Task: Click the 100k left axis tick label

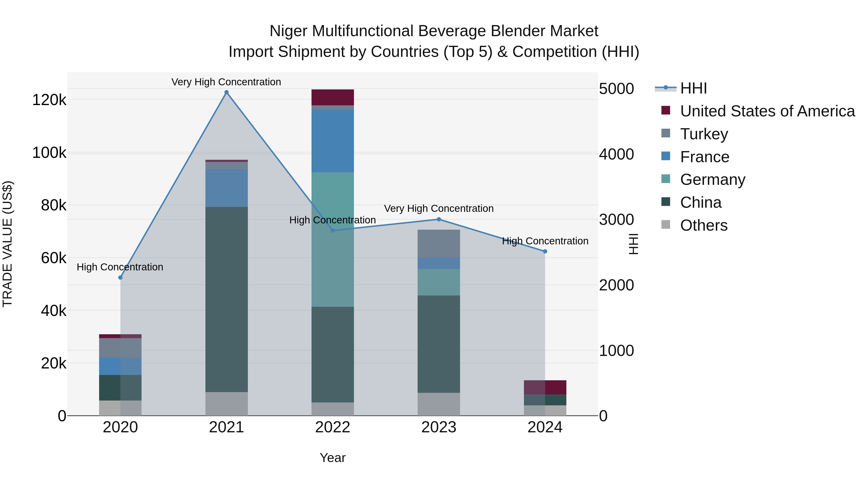Action: tap(49, 153)
